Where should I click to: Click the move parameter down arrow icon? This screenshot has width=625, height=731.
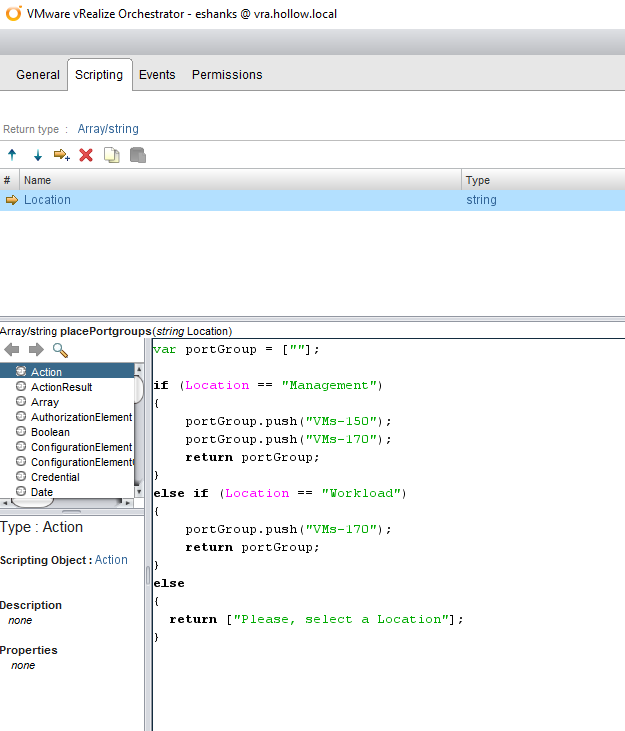pyautogui.click(x=37, y=155)
